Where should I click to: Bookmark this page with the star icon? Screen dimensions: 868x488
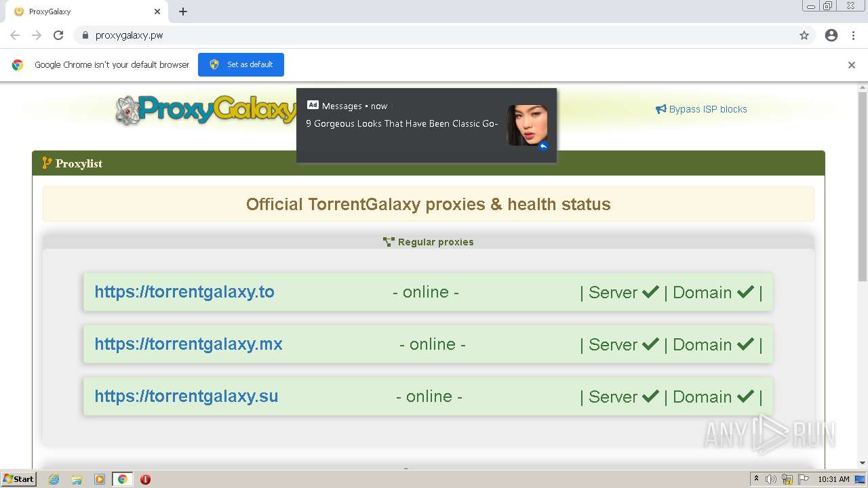tap(804, 35)
